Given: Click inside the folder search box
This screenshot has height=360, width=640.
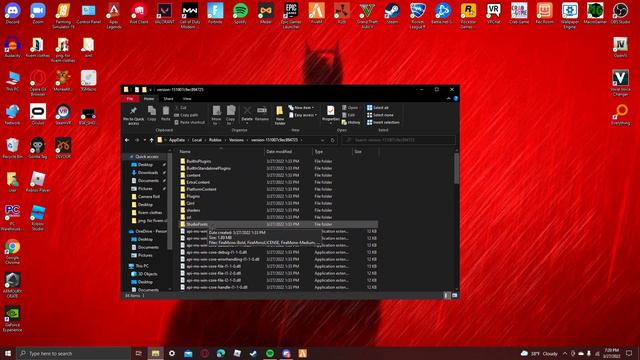Looking at the screenshot, I should coord(399,140).
